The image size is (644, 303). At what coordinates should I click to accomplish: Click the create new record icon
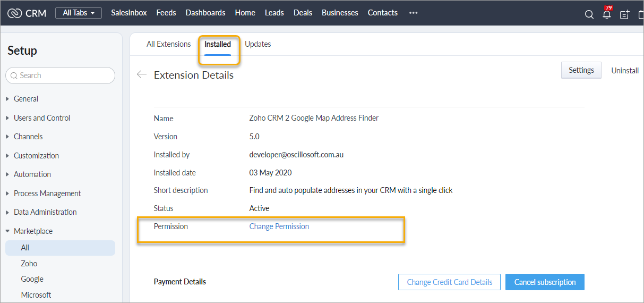pyautogui.click(x=625, y=14)
